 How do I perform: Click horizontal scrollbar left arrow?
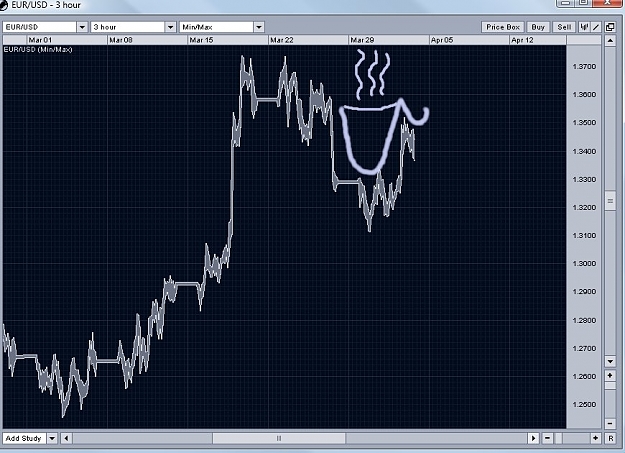pos(66,438)
